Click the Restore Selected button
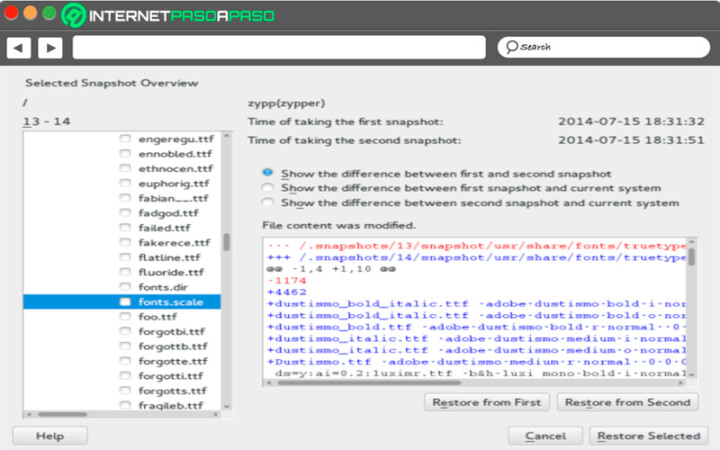 [648, 436]
